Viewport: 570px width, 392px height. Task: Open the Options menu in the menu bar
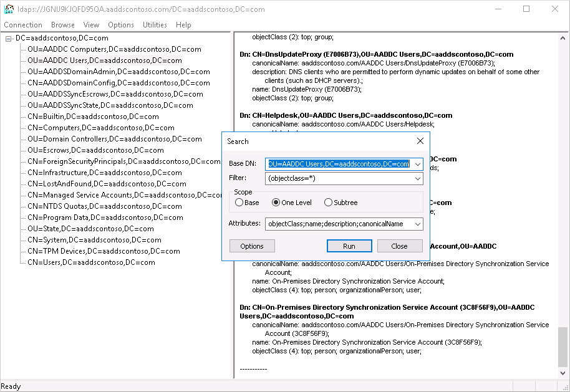[x=120, y=25]
